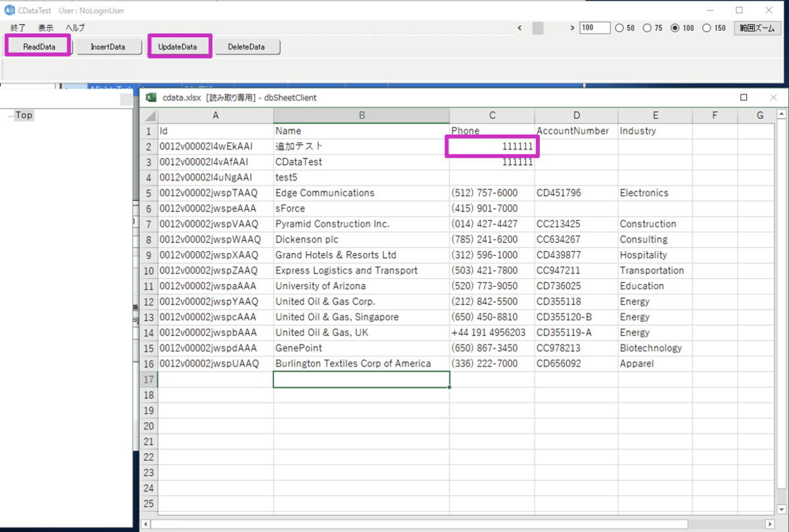Open the 終了 menu
Image resolution: width=789 pixels, height=532 pixels.
point(18,28)
